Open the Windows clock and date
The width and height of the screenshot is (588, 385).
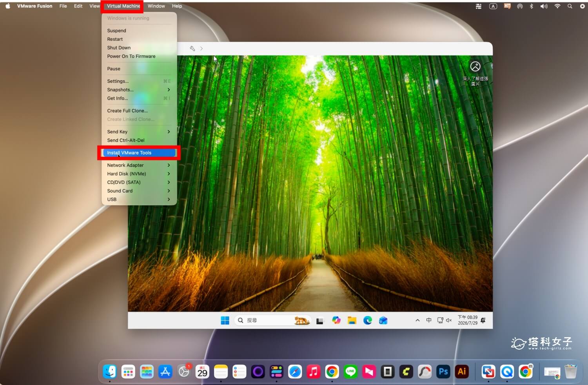pos(468,320)
